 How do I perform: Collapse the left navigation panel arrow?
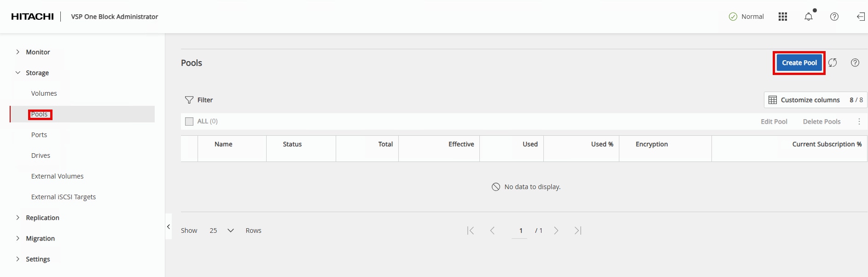pyautogui.click(x=169, y=226)
